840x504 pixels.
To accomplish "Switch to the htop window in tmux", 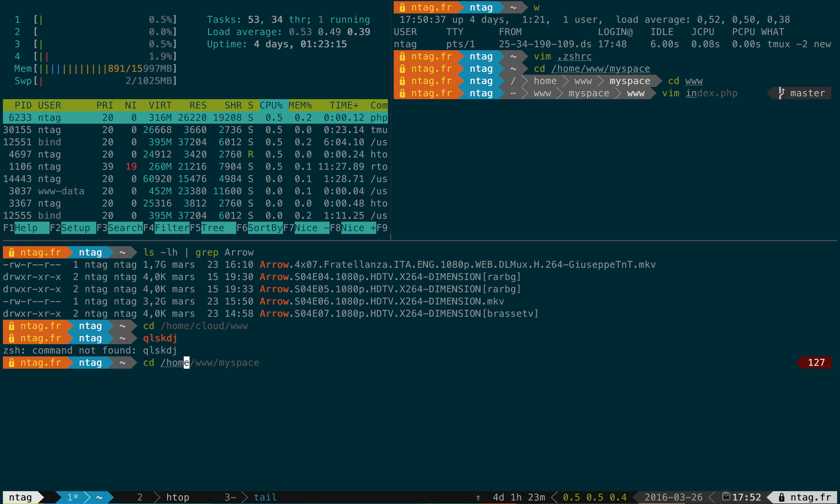I will click(x=177, y=497).
